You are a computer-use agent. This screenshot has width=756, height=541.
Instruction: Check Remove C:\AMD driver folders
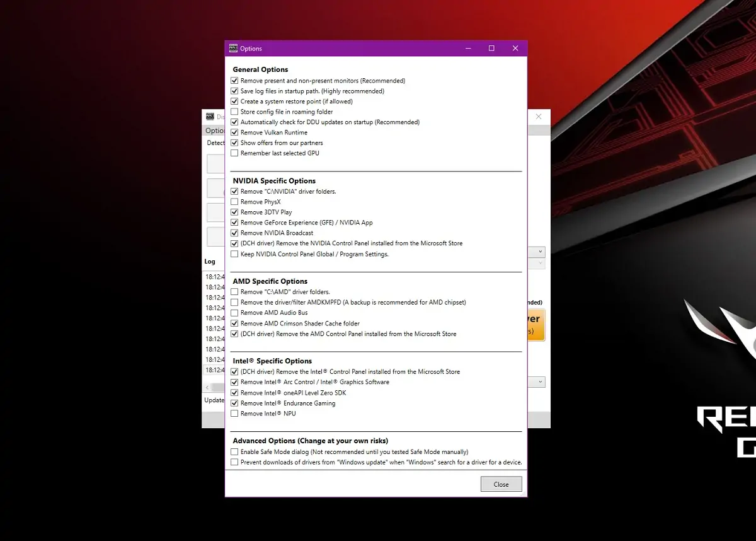point(234,292)
